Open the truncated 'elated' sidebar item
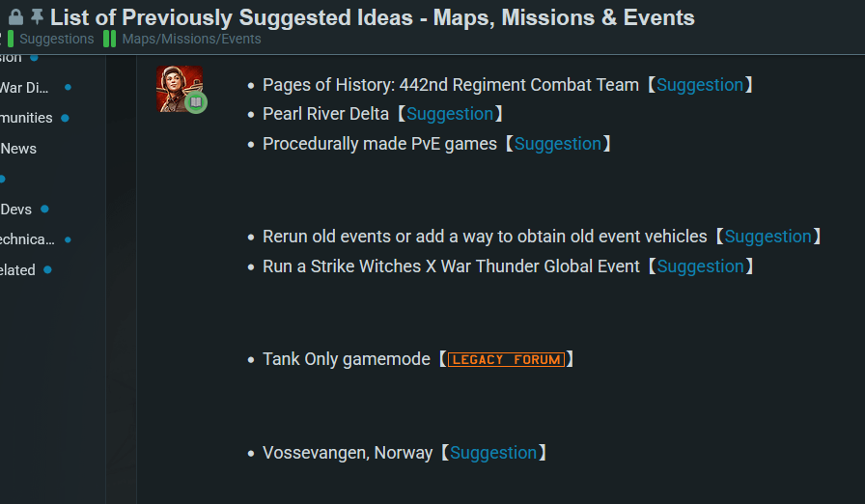This screenshot has height=504, width=865. pyautogui.click(x=18, y=270)
